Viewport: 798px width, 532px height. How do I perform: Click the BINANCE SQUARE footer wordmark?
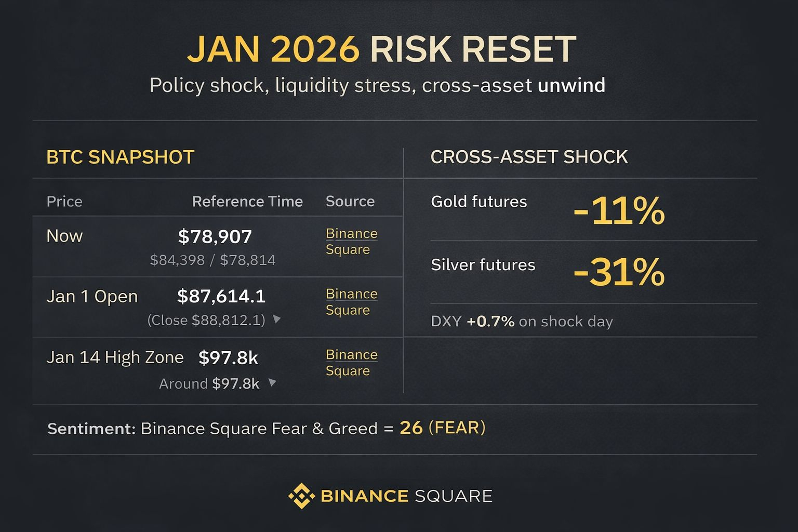click(x=406, y=496)
